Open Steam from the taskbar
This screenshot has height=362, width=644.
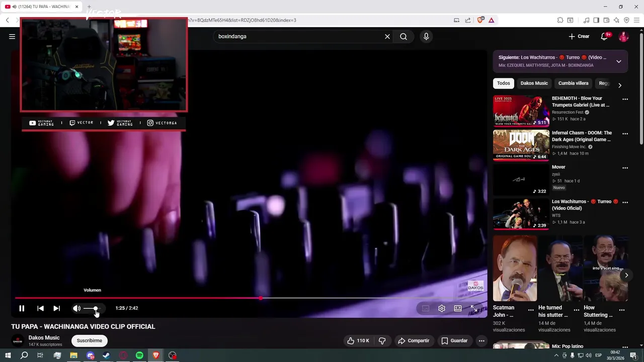(x=106, y=355)
